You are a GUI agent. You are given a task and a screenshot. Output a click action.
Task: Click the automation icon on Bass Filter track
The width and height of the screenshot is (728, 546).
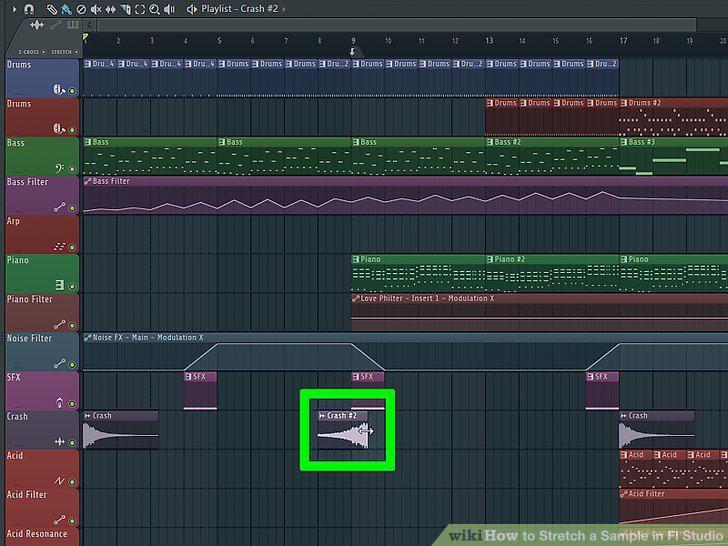click(59, 207)
